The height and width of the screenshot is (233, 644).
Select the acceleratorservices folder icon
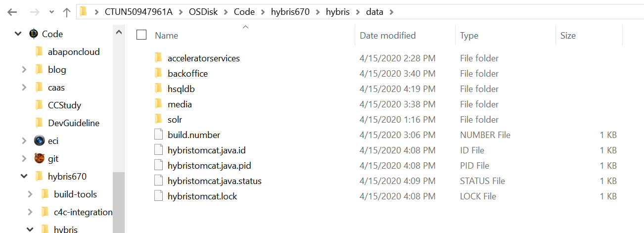pos(158,58)
